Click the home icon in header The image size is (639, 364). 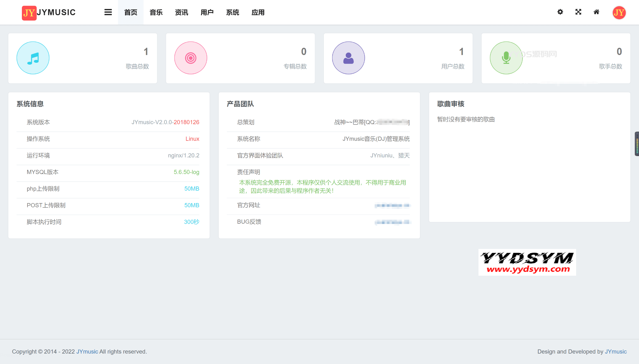(596, 12)
